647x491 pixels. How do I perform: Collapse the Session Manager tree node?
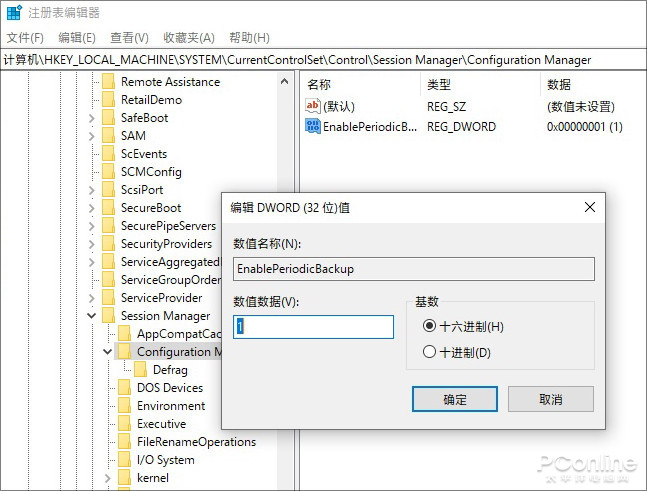[x=92, y=316]
